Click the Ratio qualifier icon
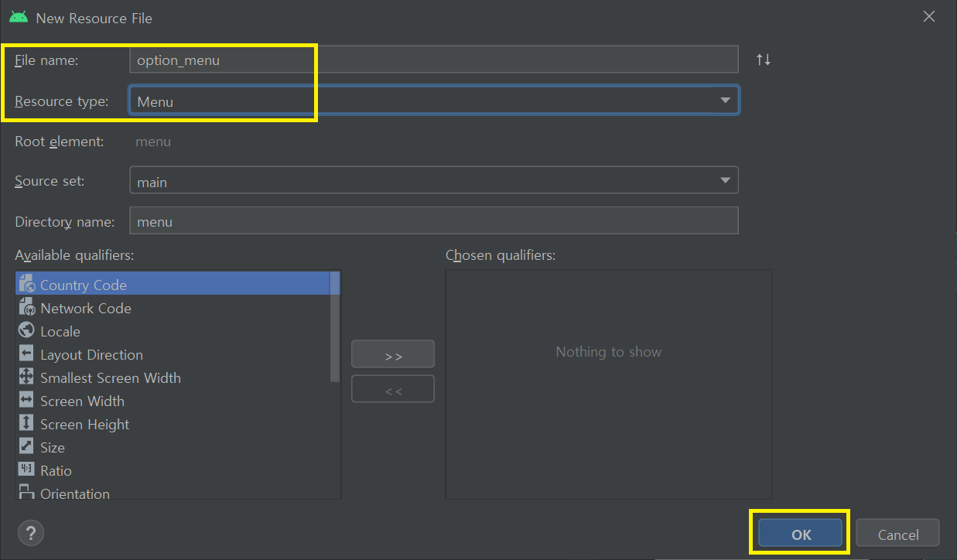 [26, 470]
